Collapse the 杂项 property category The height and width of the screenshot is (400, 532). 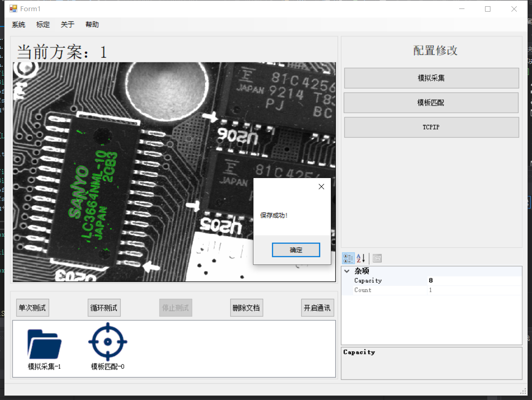[347, 271]
